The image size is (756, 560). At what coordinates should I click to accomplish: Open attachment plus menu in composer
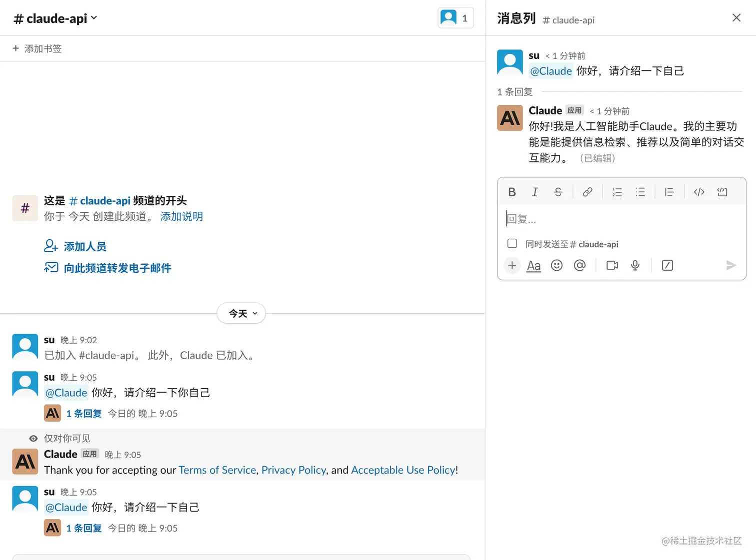click(x=512, y=265)
